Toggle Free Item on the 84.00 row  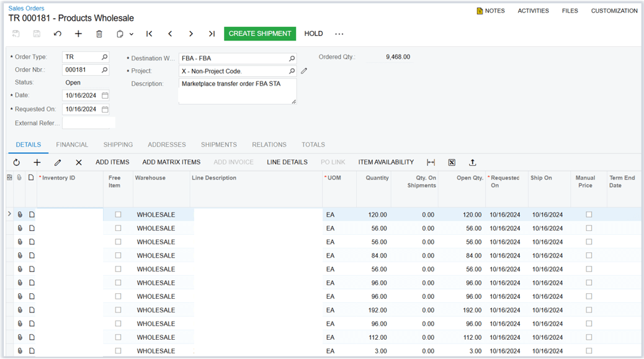[x=119, y=255]
